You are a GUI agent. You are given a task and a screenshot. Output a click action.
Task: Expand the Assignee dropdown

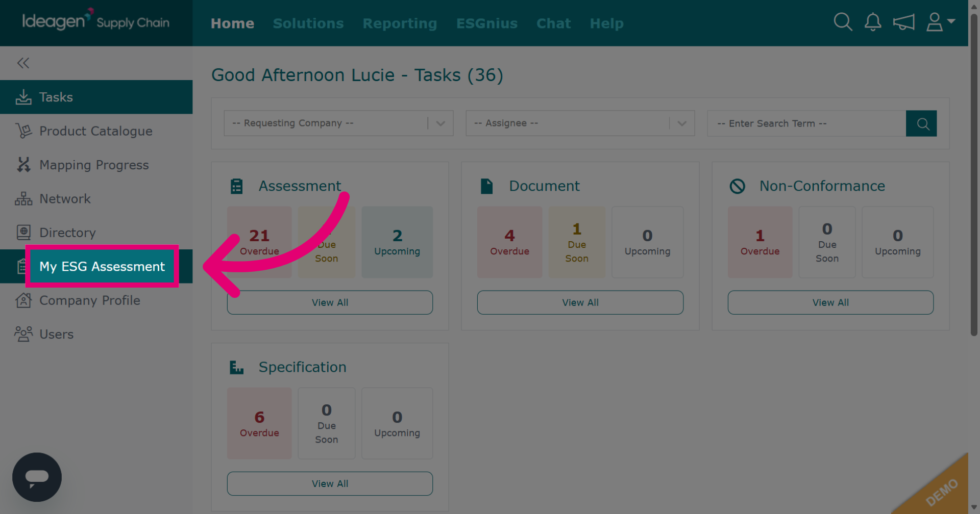point(580,123)
